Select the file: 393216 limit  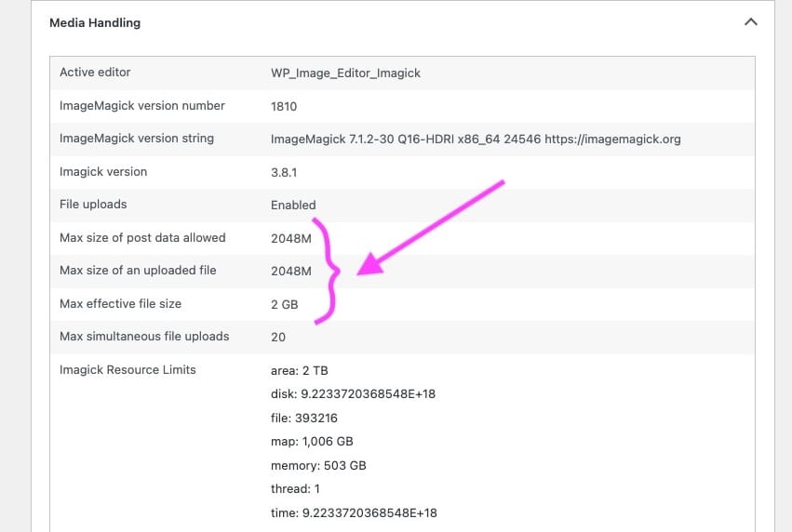pos(303,419)
